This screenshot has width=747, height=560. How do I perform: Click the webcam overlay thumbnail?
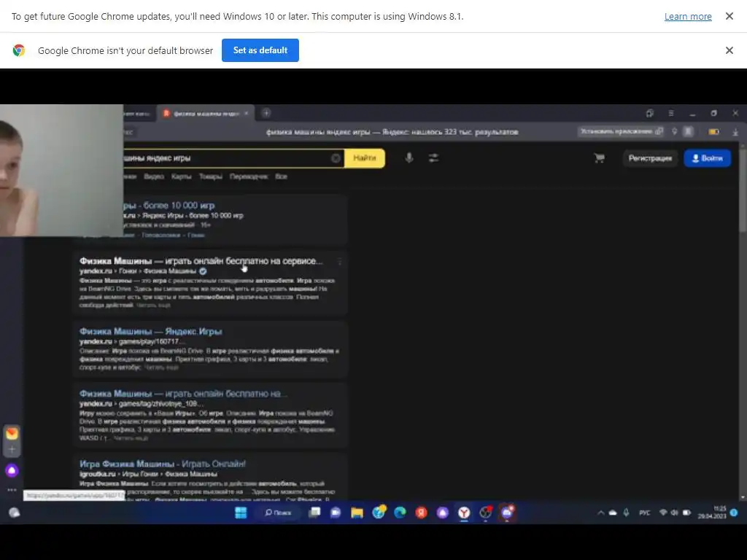[x=61, y=170]
